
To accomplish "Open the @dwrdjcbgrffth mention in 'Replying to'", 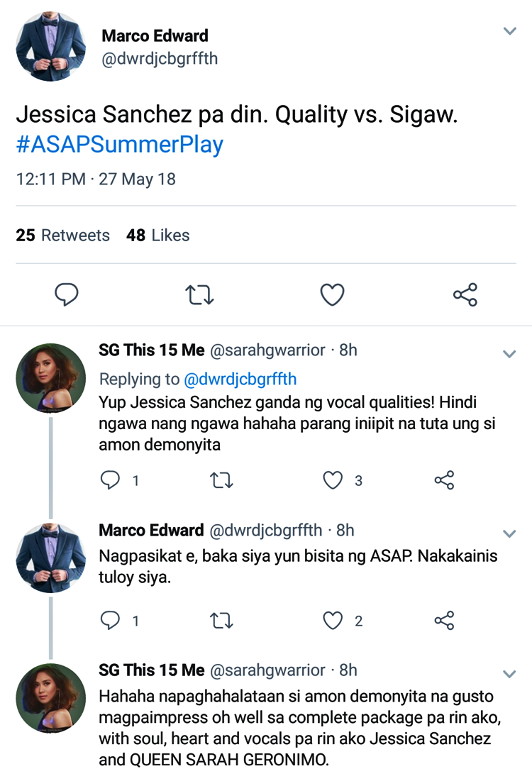I will 240,379.
